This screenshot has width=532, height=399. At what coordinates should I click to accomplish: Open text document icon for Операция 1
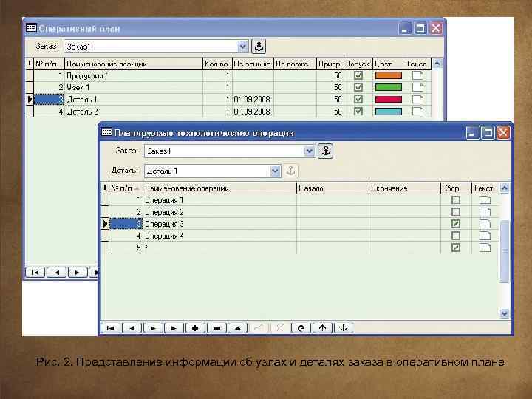(485, 199)
